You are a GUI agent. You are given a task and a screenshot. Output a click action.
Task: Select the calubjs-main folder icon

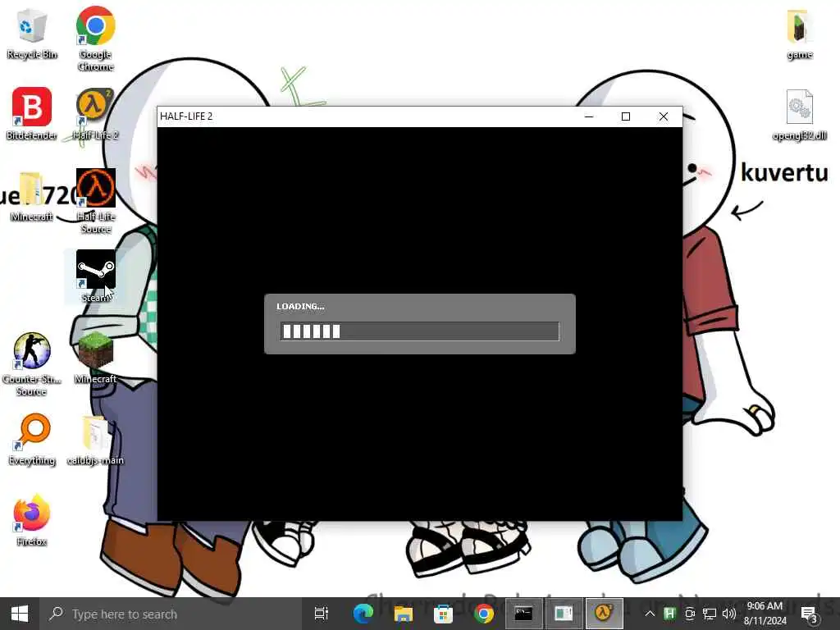(x=95, y=440)
